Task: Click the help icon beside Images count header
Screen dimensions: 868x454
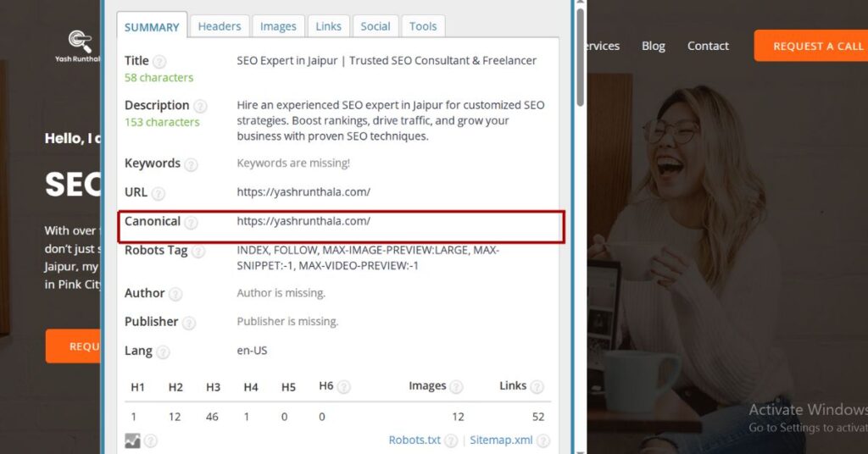Action: (x=456, y=386)
